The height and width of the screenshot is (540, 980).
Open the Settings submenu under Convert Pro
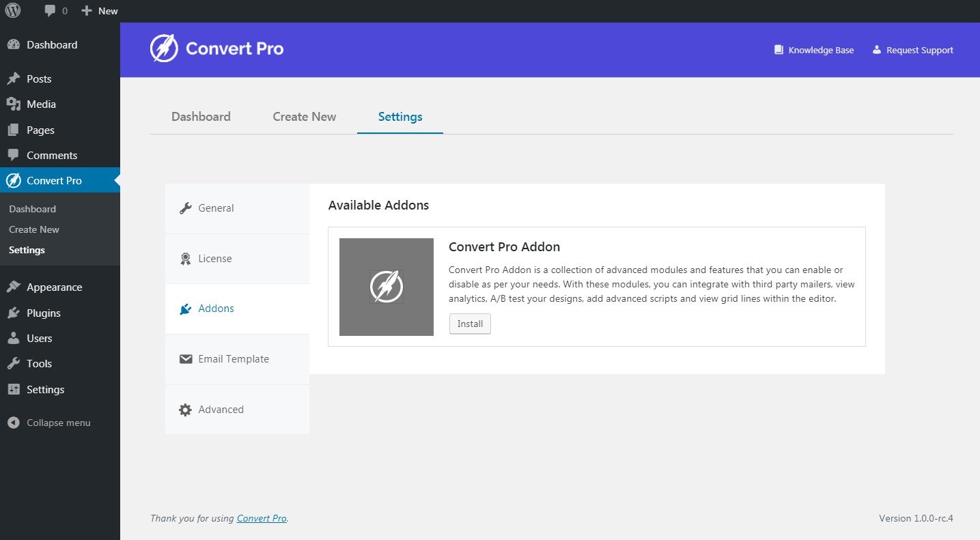pyautogui.click(x=27, y=250)
